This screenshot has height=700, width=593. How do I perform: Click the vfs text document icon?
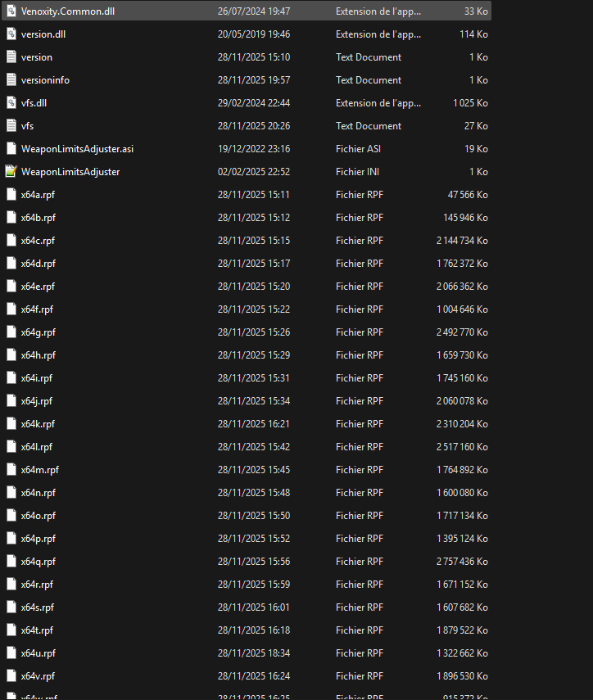tap(11, 126)
